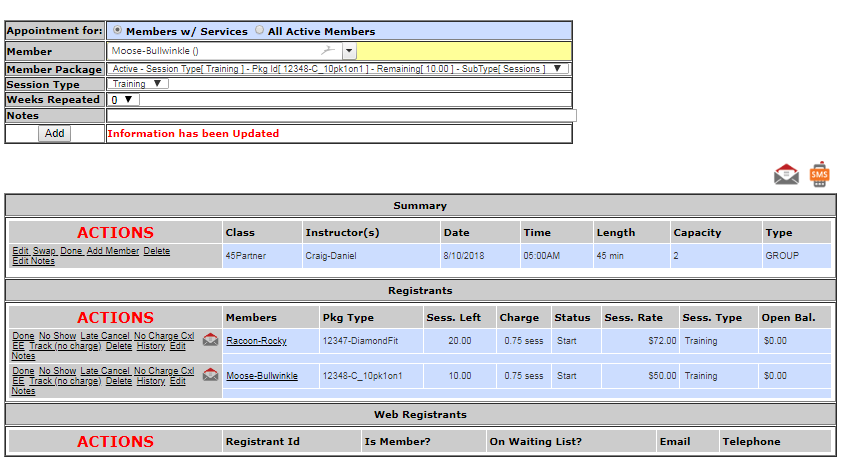Click the Swap link in Summary actions
852x464 pixels.
(44, 251)
